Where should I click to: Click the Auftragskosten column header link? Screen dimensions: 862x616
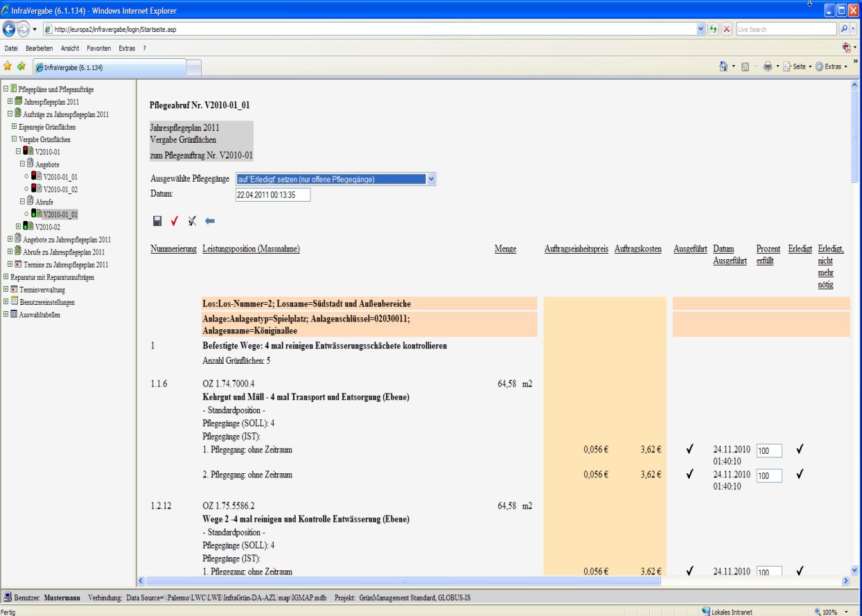637,249
